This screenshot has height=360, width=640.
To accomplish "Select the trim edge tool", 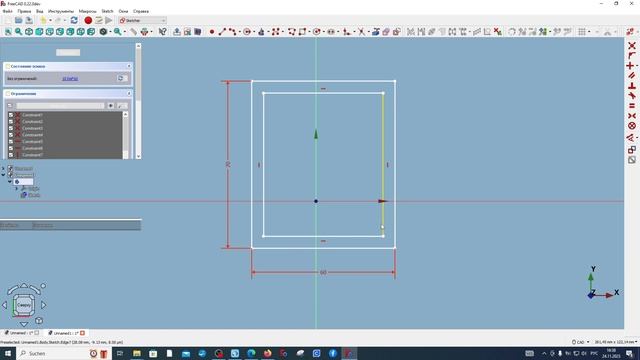I will [x=362, y=31].
